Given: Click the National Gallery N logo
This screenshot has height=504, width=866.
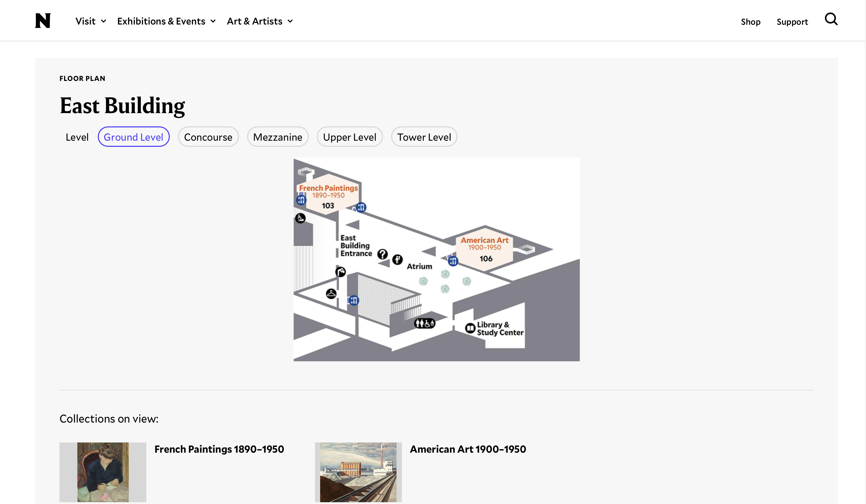Looking at the screenshot, I should [43, 21].
